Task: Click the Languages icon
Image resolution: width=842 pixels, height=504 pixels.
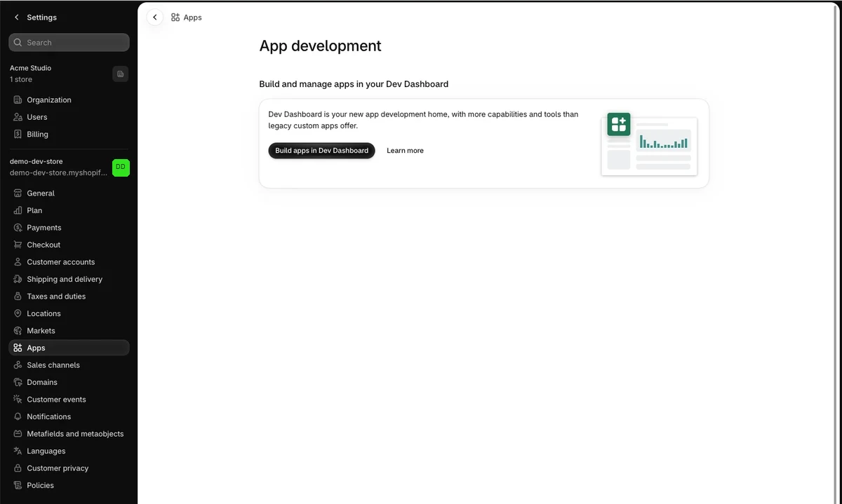Action: point(18,451)
